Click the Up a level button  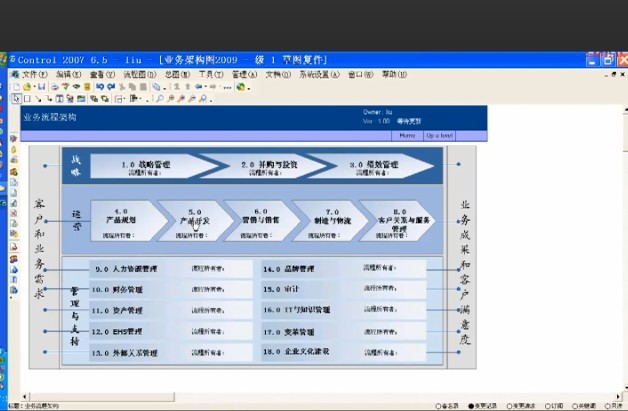pos(440,135)
